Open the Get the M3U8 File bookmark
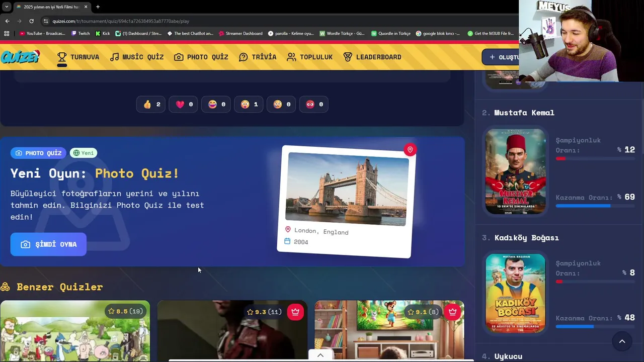644x362 pixels. coord(491,34)
